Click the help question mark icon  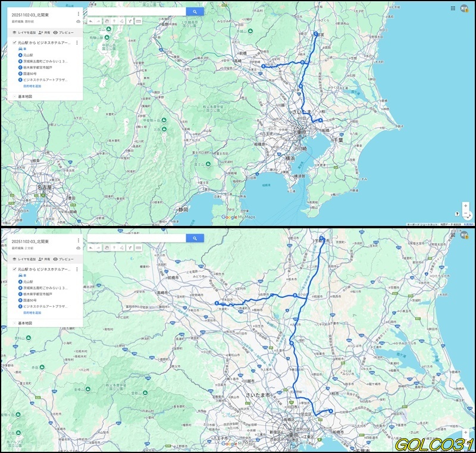457,213
